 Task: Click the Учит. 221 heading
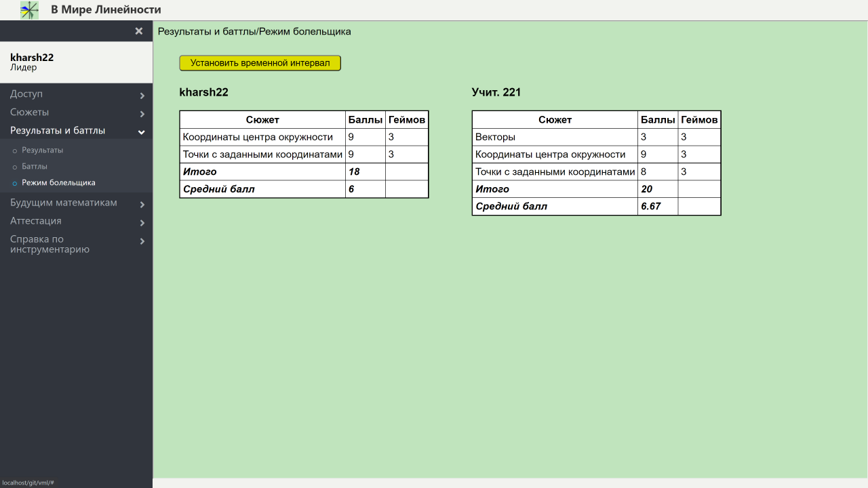[x=496, y=92]
